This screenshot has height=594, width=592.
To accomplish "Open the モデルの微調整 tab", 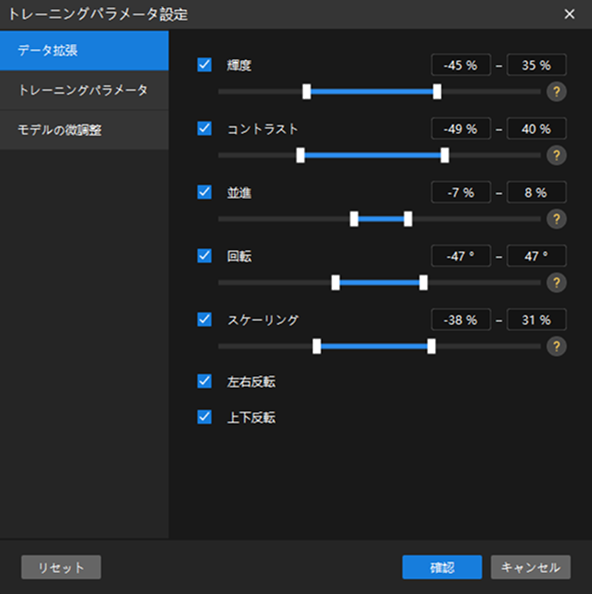I will [84, 130].
